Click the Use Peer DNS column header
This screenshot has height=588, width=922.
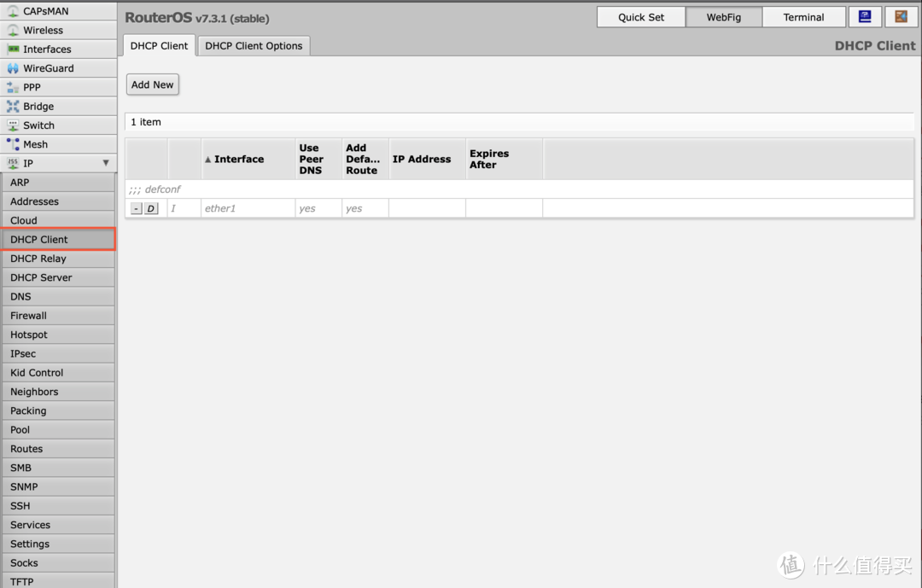(318, 159)
